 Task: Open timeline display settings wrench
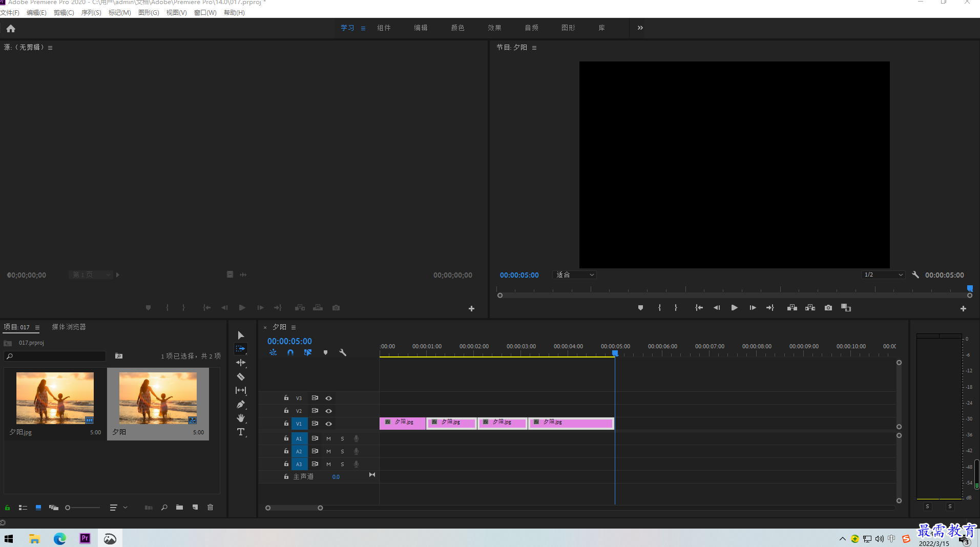tap(343, 352)
